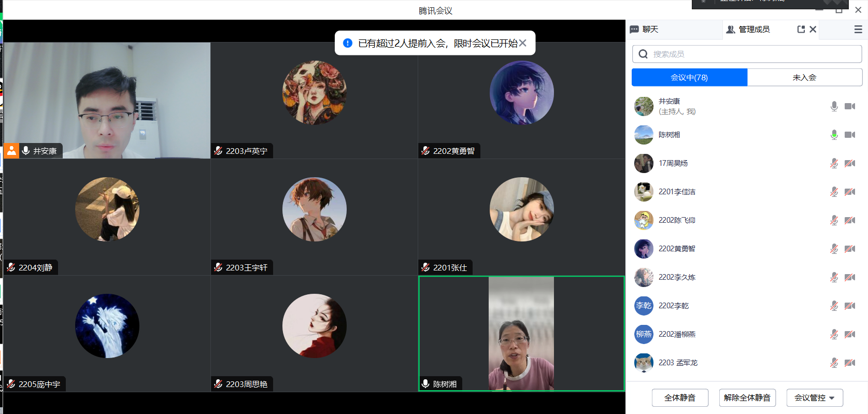This screenshot has height=414, width=868.
Task: Click the search magnifier icon
Action: 643,54
